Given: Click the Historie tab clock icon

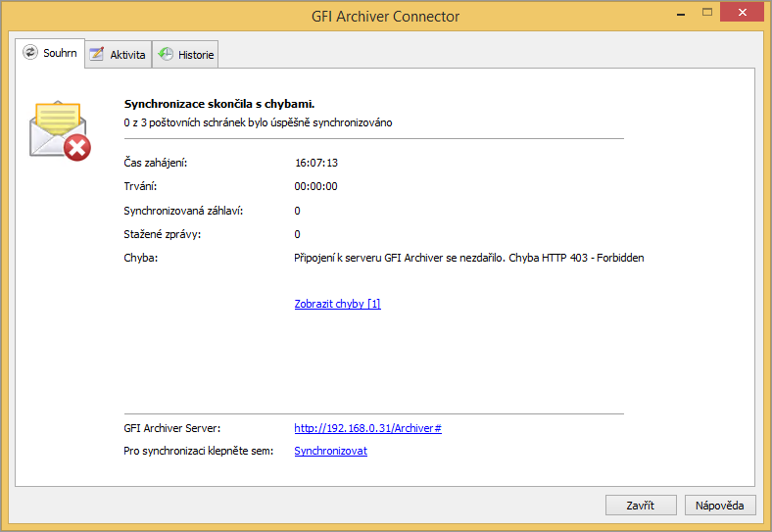Looking at the screenshot, I should (166, 54).
